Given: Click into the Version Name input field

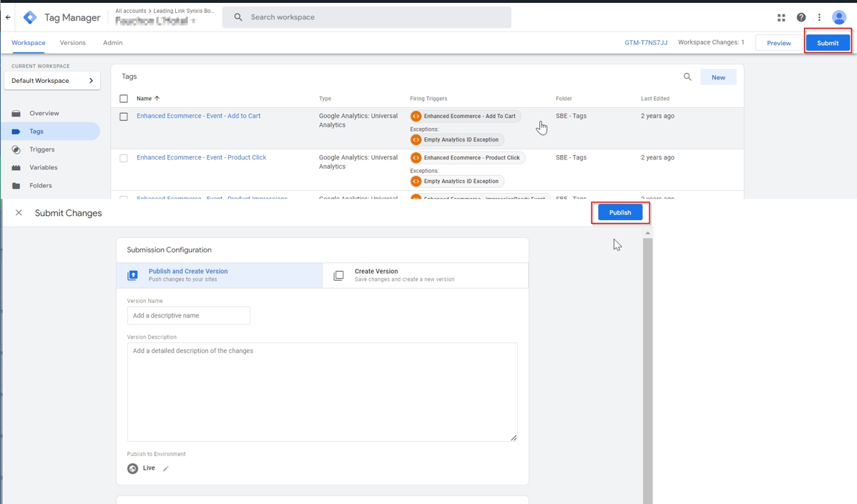Looking at the screenshot, I should [x=189, y=315].
